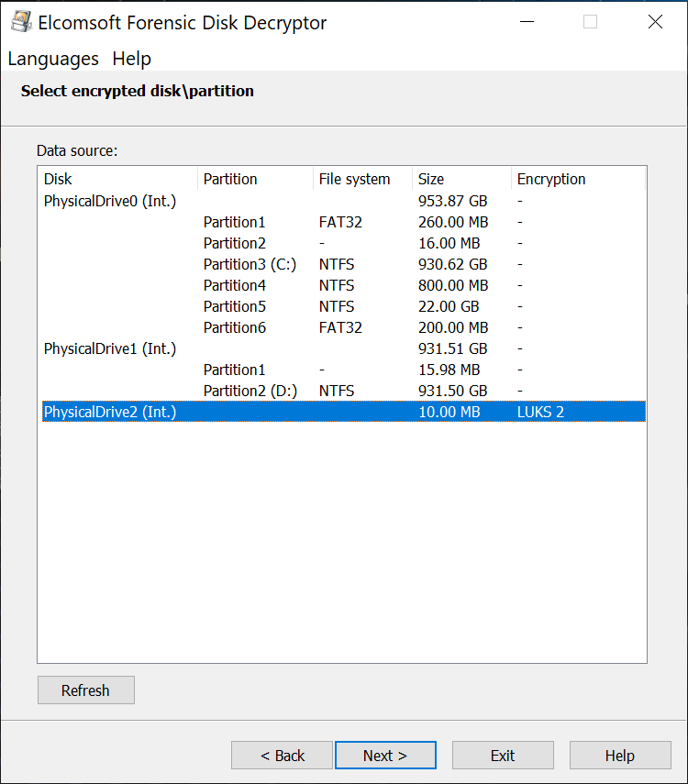Select PhysicalDrive0 (Int.) row
Image resolution: width=688 pixels, height=784 pixels.
110,201
